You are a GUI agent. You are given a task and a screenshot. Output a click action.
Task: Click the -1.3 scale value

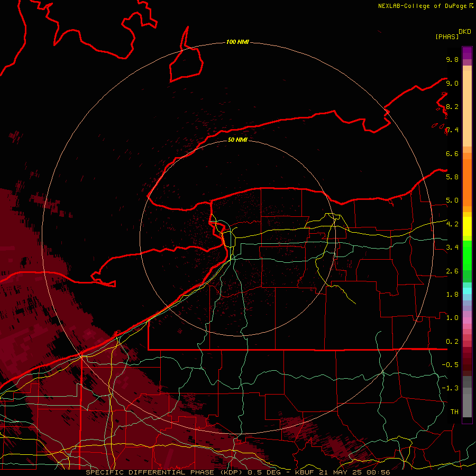(450, 388)
